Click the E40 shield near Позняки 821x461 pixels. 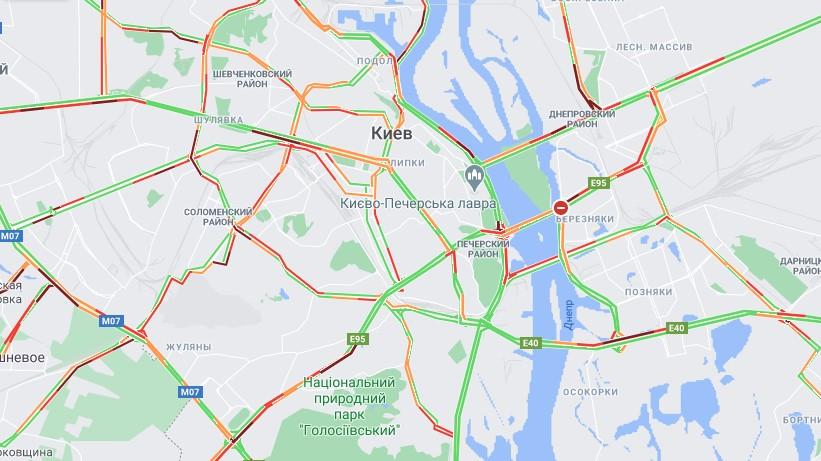click(x=676, y=328)
